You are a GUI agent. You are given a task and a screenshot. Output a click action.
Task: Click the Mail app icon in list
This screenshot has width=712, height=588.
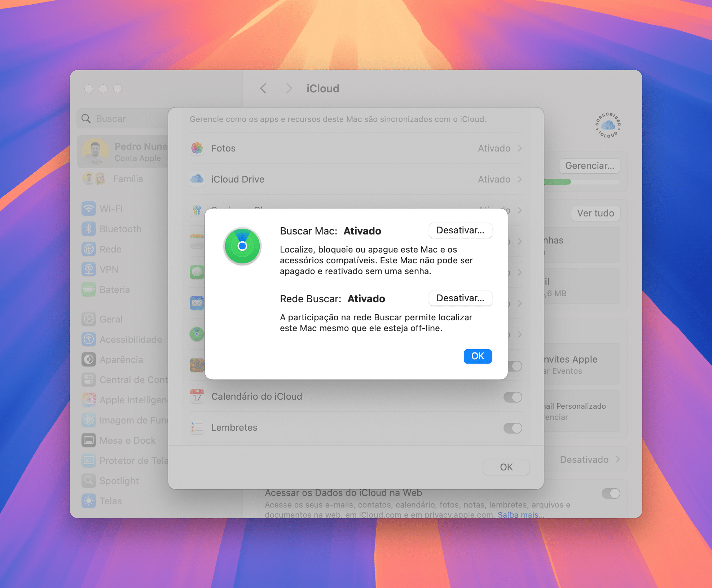[197, 303]
